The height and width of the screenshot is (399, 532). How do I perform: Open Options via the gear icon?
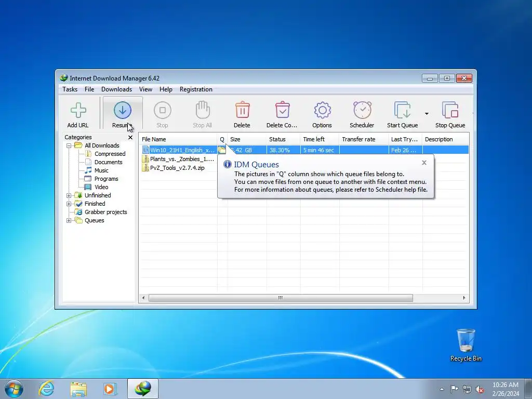click(x=322, y=110)
